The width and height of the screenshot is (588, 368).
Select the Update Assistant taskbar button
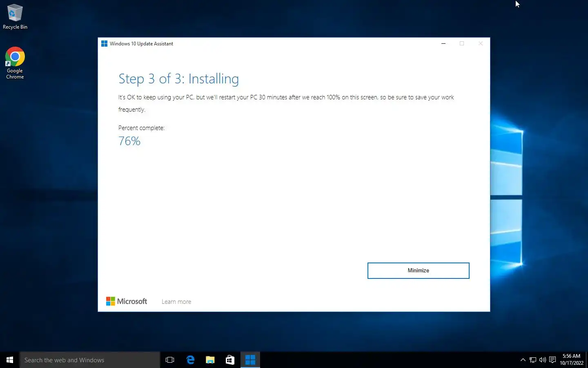click(x=250, y=360)
